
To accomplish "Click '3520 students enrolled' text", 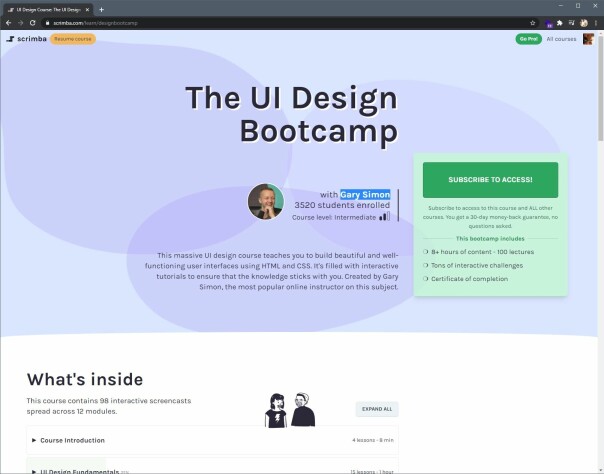I will coord(342,205).
